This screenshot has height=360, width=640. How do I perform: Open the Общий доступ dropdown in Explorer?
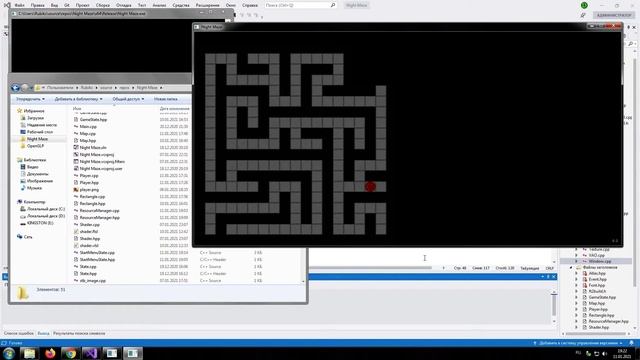pos(128,99)
